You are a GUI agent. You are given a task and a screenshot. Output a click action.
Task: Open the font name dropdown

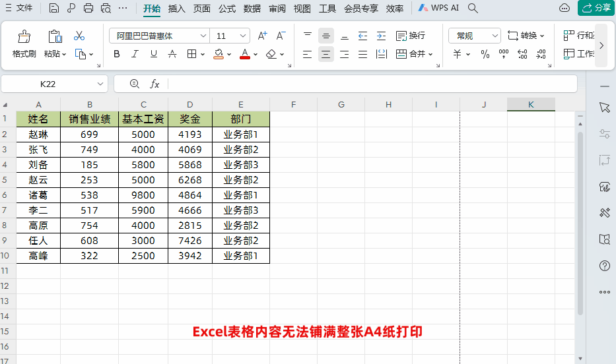pos(203,36)
